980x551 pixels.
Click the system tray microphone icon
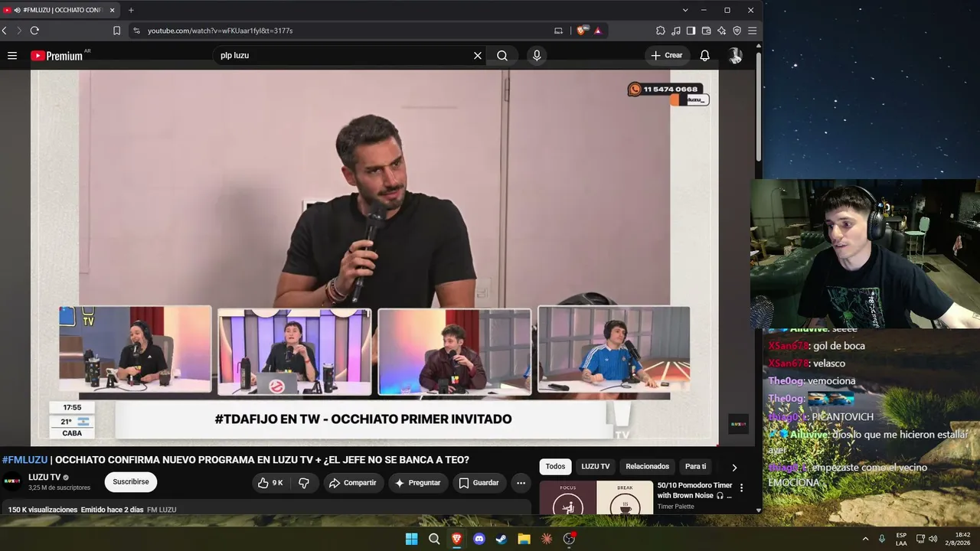click(882, 539)
